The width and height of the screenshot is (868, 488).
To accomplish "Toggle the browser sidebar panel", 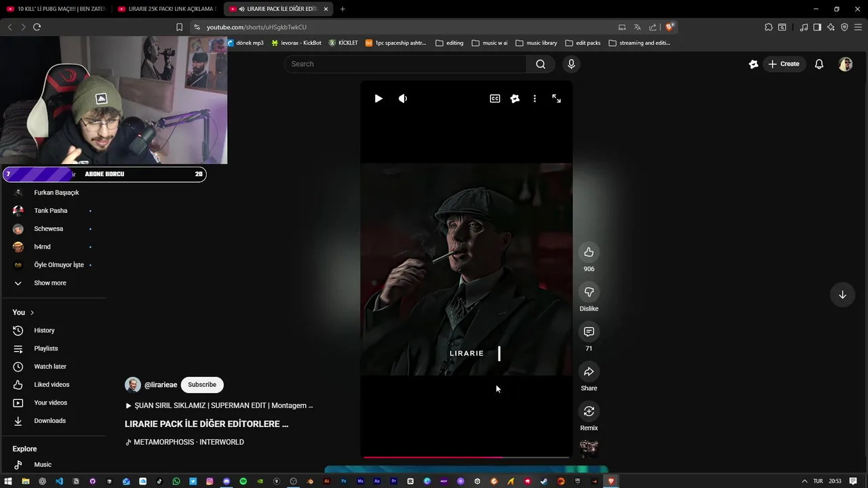I will (817, 27).
